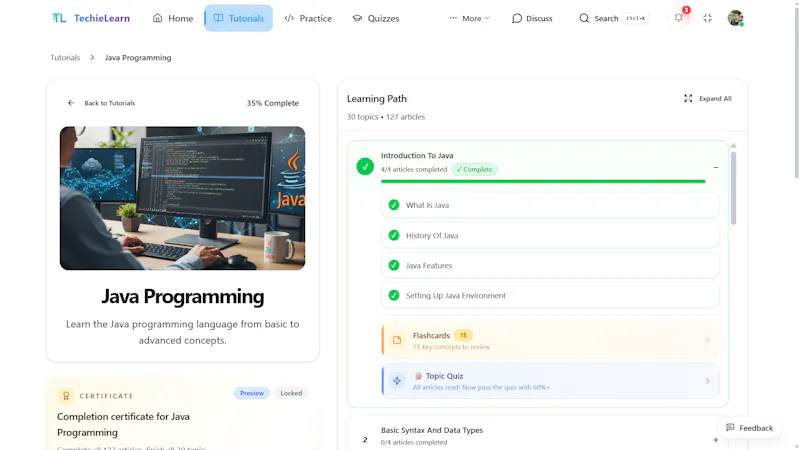The width and height of the screenshot is (800, 450).
Task: Open the user profile avatar
Action: pos(735,18)
